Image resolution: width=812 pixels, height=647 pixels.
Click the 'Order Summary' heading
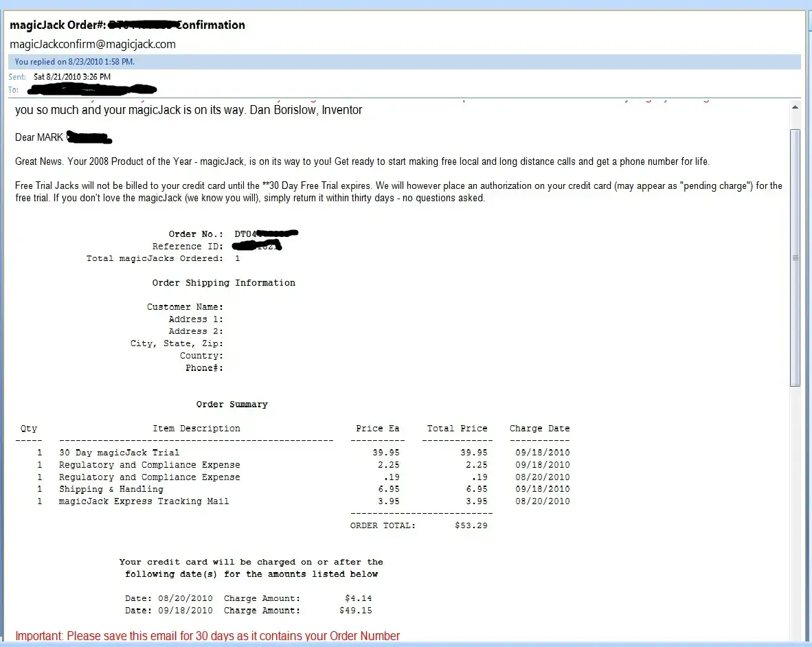coord(232,405)
